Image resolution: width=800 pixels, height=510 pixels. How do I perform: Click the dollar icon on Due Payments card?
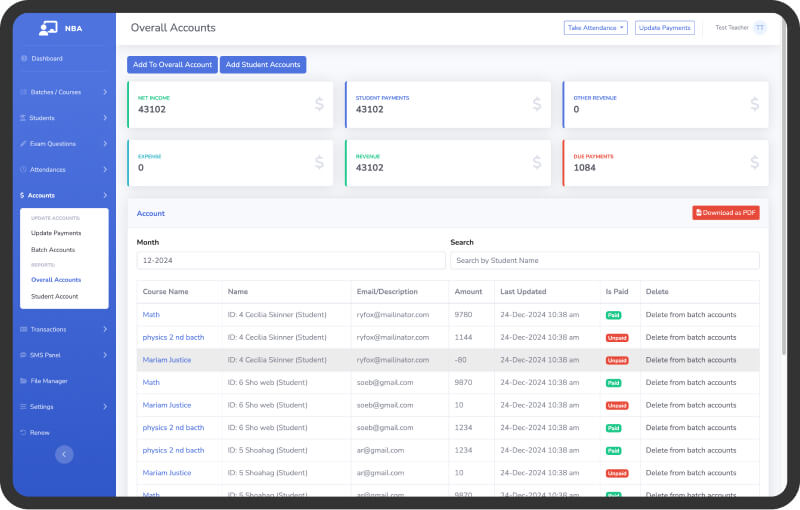(x=754, y=163)
